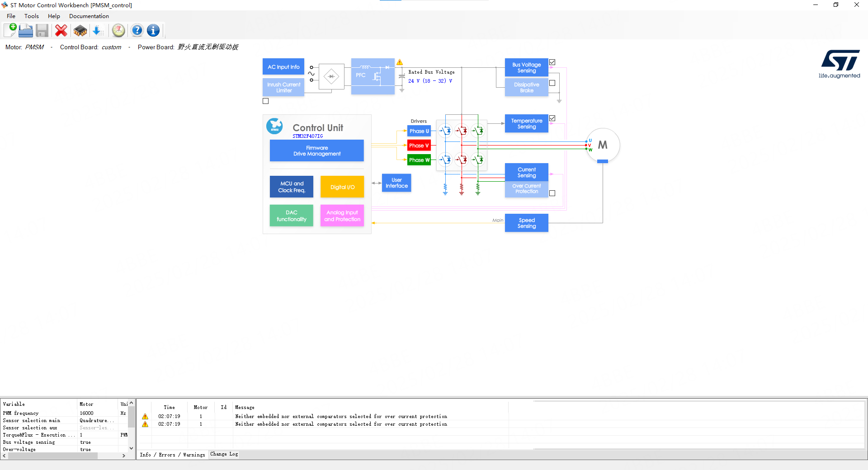Open the MCU and Clock Freq. block
Screen dimensions: 868x470
292,187
